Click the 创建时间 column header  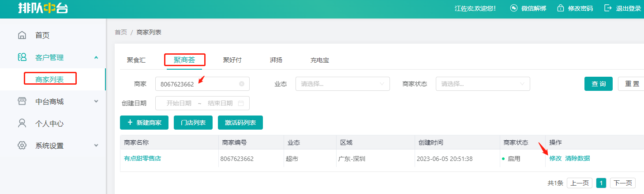tap(431, 142)
